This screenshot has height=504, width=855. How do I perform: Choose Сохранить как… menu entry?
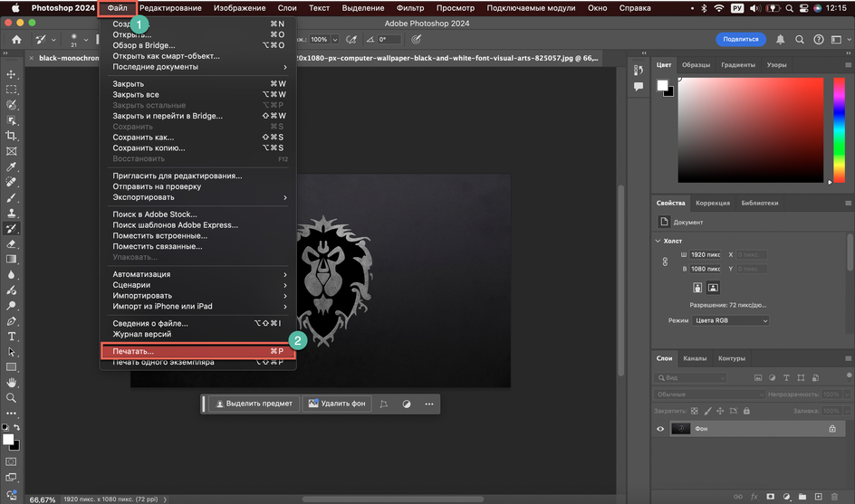coord(199,138)
